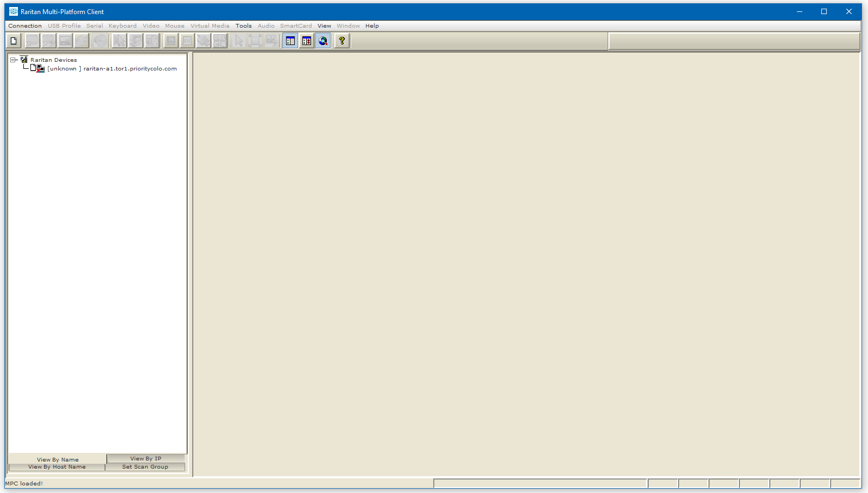Toggle the globe magnifier device discovery icon
The image size is (868, 493).
tap(323, 41)
